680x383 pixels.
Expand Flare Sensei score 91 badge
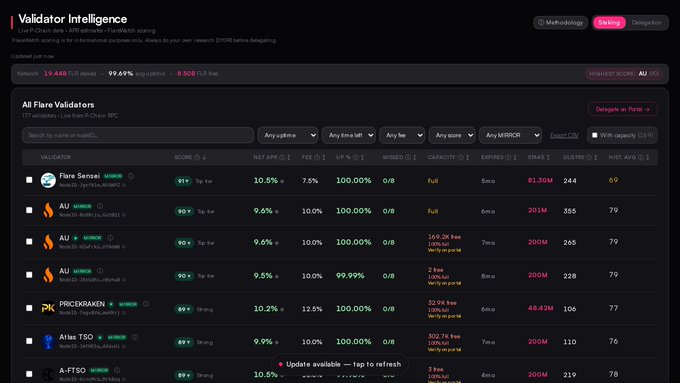pos(183,181)
